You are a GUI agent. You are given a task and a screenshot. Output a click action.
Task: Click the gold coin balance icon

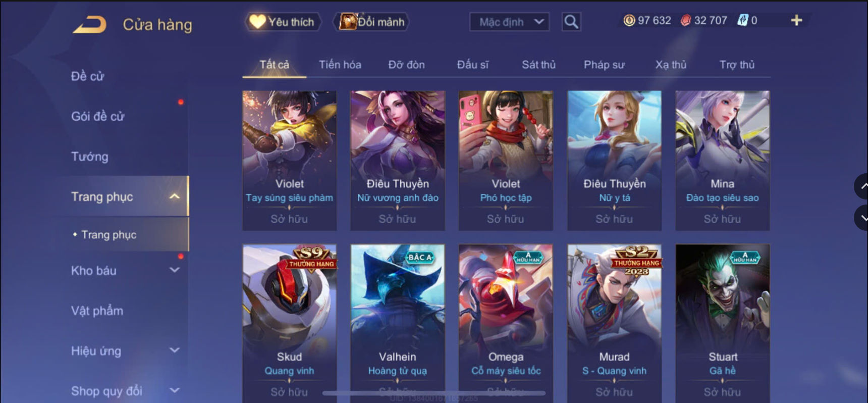click(x=629, y=20)
